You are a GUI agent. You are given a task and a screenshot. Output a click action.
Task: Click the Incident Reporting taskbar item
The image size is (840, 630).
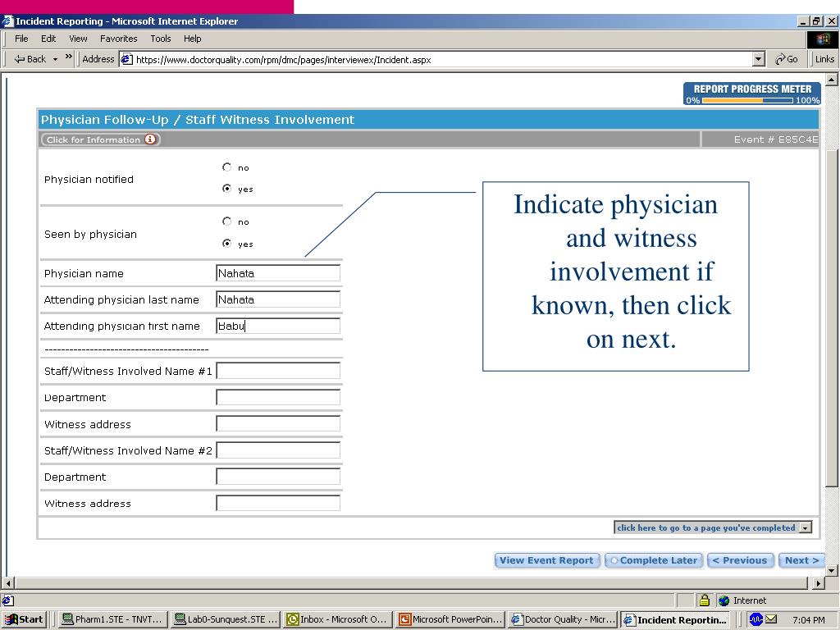[676, 620]
